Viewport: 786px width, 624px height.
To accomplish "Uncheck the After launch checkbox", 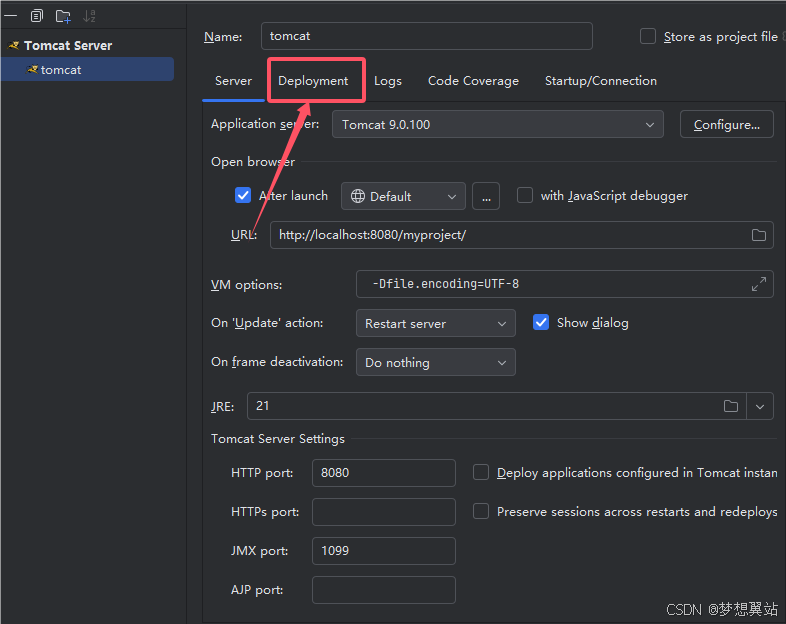I will coord(243,195).
